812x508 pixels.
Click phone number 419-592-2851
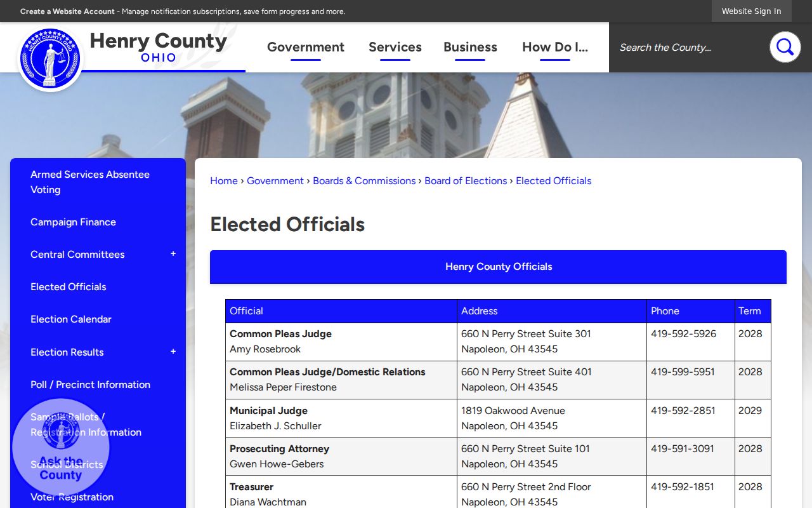(683, 411)
